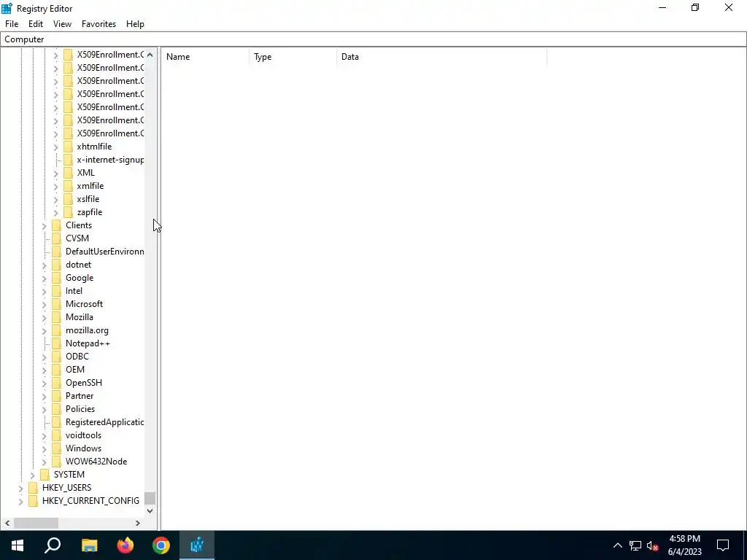Screen dimensions: 747x560
Task: Open the Windows Start menu
Action: click(x=18, y=545)
